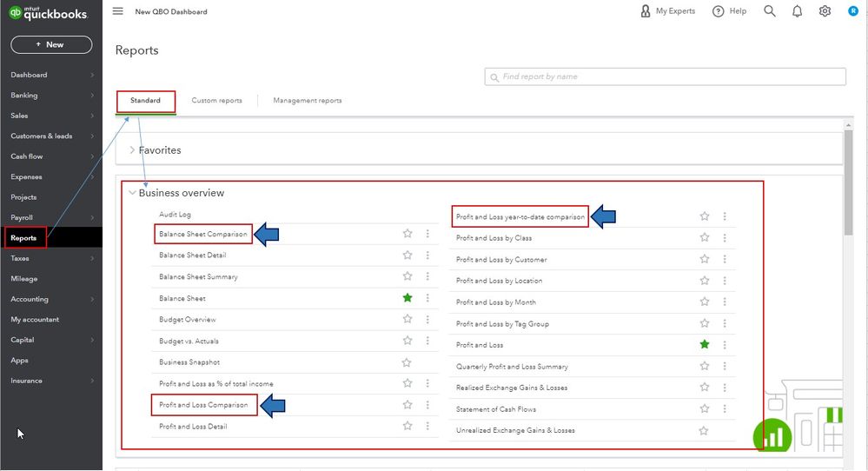
Task: Click the hamburger menu icon
Action: pos(118,11)
